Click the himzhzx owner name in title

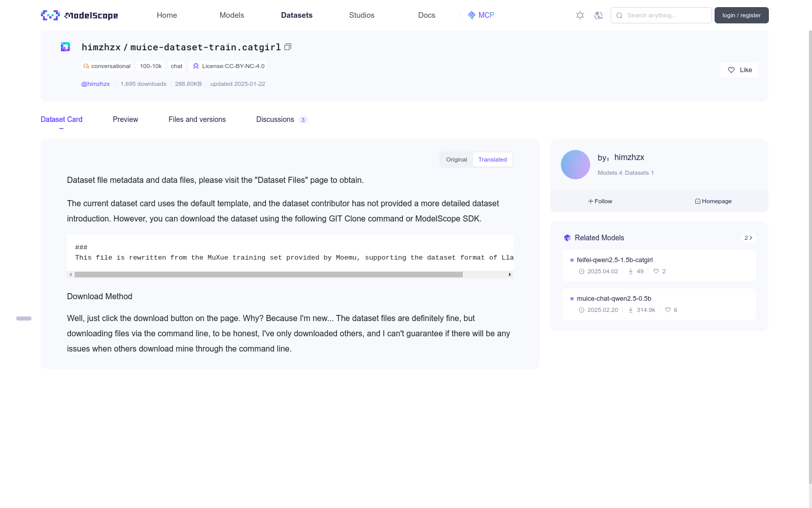coord(101,47)
